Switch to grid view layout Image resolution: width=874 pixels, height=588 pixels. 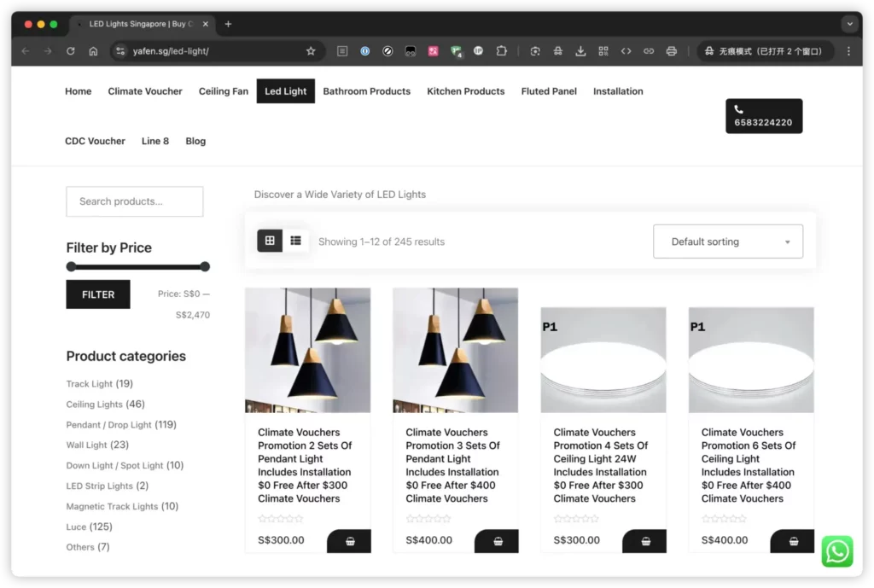[270, 241]
